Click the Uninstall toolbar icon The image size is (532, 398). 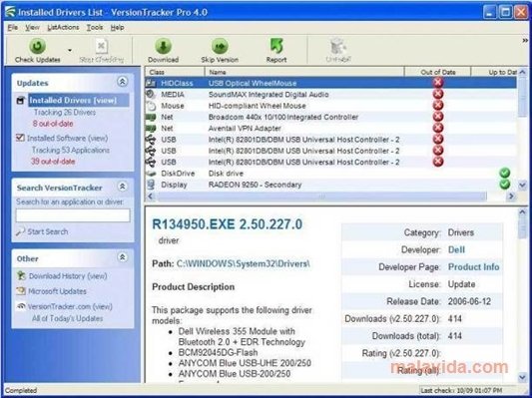pyautogui.click(x=338, y=46)
